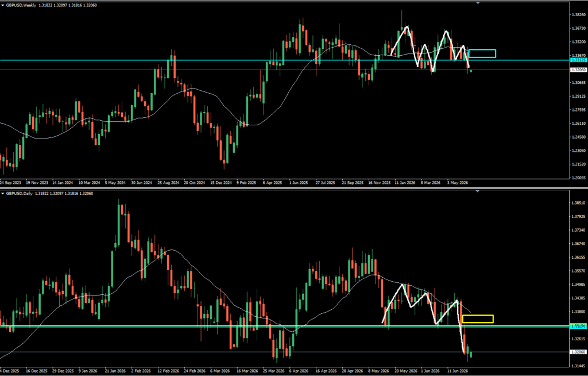Image resolution: width=588 pixels, height=376 pixels.
Task: Click price axis value 1.35570
Action: coord(579,271)
